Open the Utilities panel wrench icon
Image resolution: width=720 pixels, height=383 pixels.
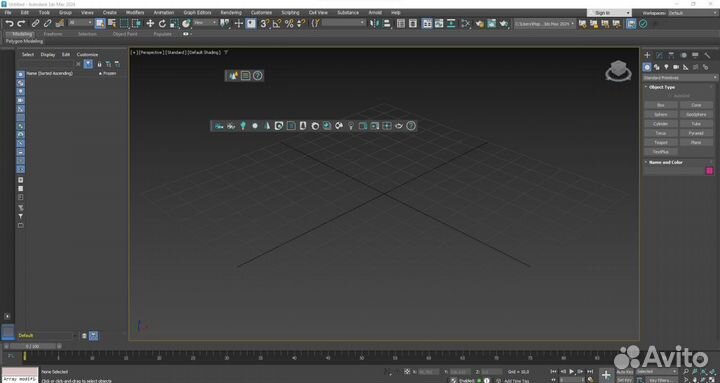point(707,55)
